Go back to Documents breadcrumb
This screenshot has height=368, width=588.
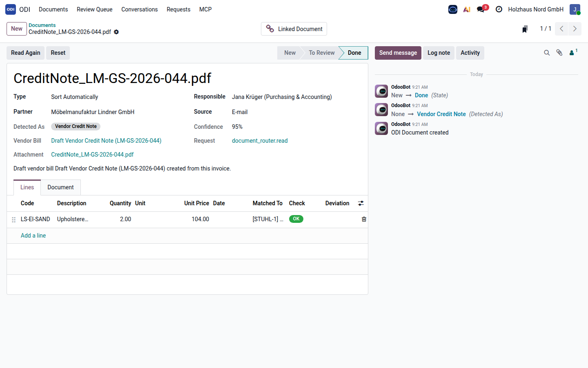(x=42, y=25)
